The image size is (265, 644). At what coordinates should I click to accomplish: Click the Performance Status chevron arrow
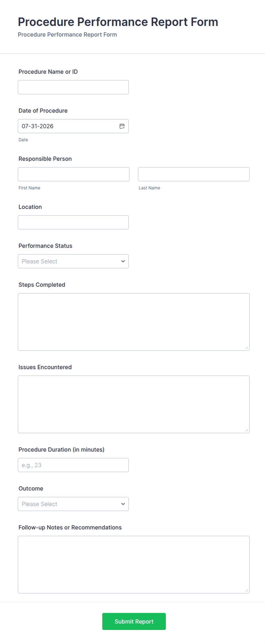click(123, 261)
